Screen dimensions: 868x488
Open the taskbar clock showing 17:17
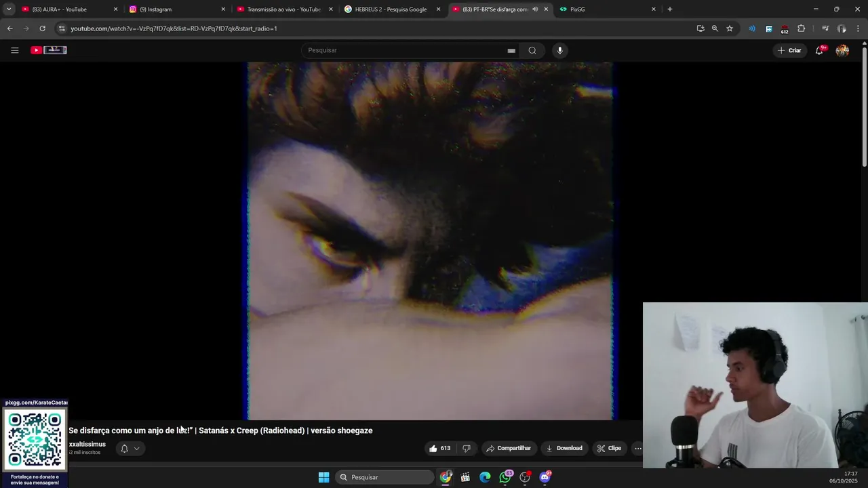844,477
